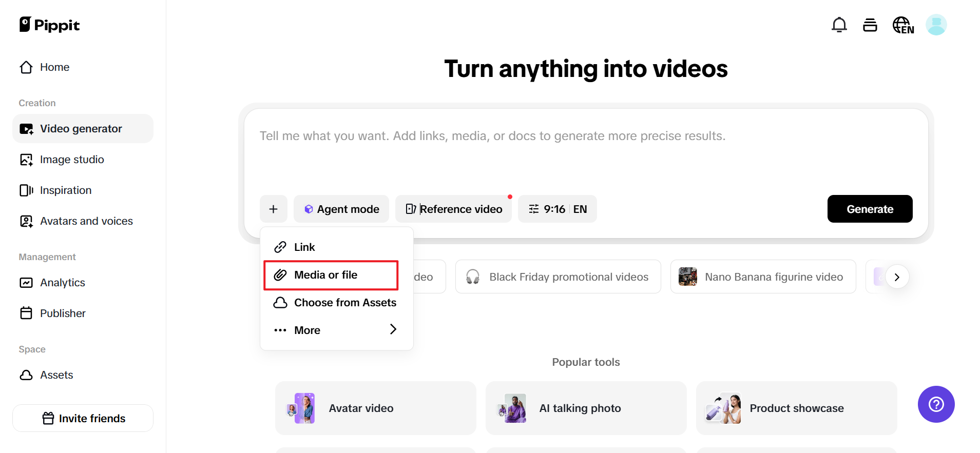Select Video generator in sidebar

[83, 129]
